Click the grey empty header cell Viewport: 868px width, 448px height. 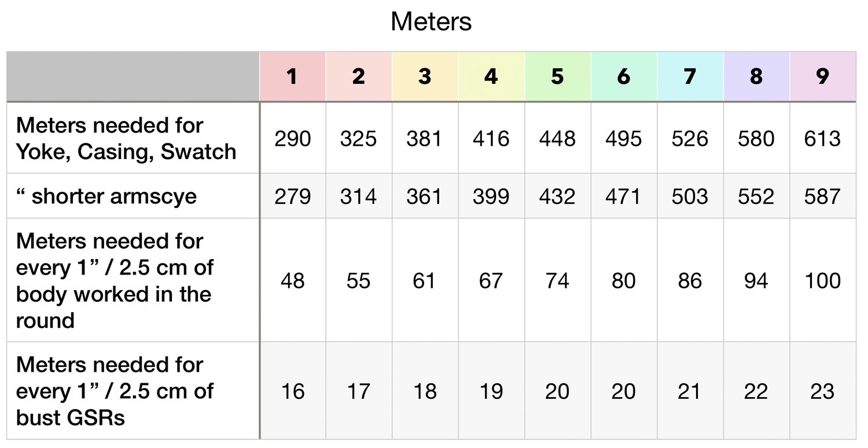(133, 76)
